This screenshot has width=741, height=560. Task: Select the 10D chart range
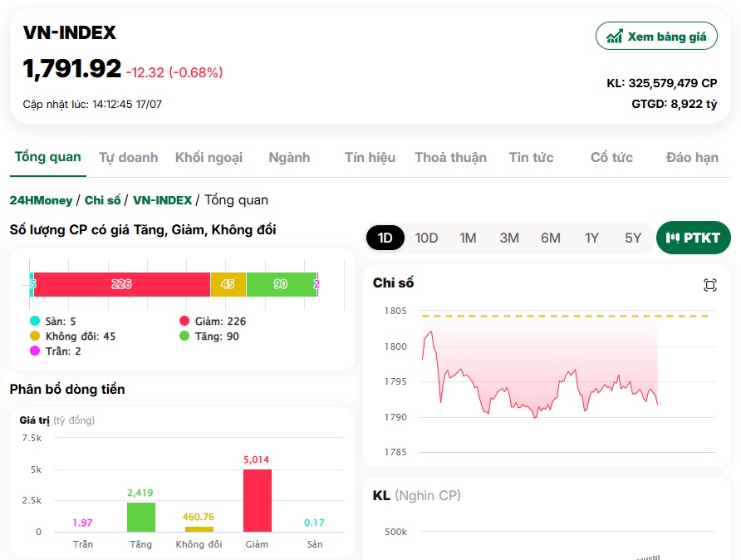426,238
